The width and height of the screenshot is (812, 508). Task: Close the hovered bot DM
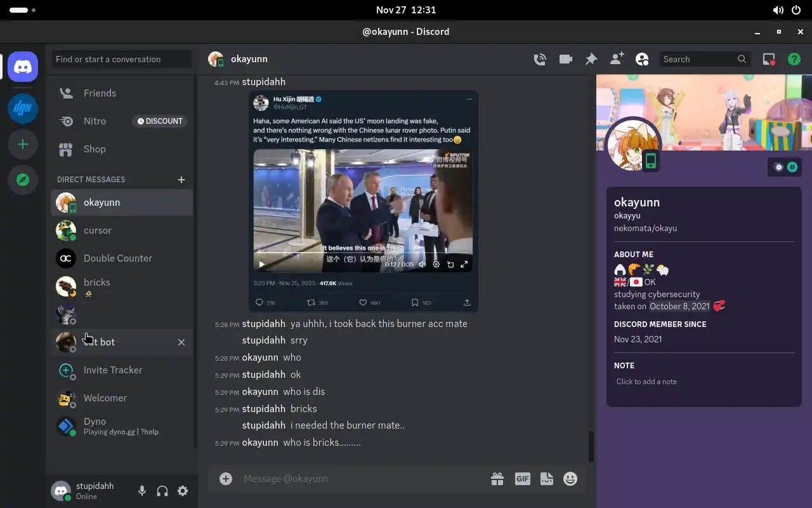click(x=181, y=342)
